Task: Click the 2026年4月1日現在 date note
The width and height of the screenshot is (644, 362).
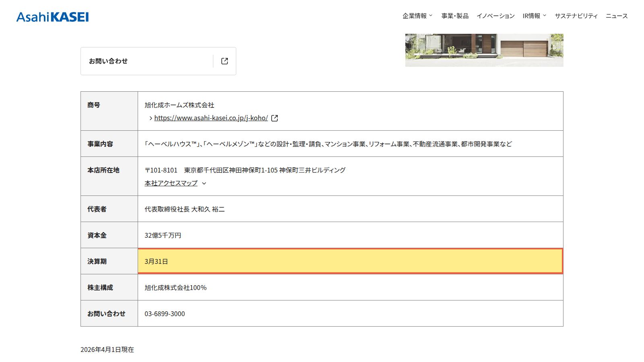Action: 107,350
